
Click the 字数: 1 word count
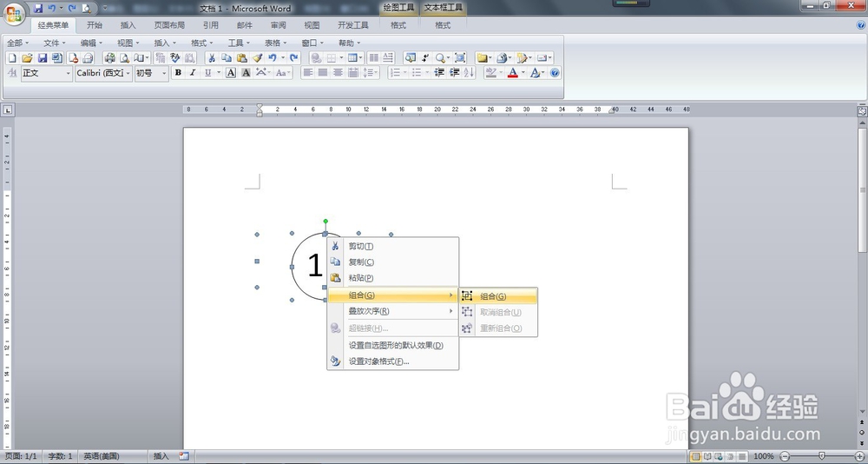[60, 456]
